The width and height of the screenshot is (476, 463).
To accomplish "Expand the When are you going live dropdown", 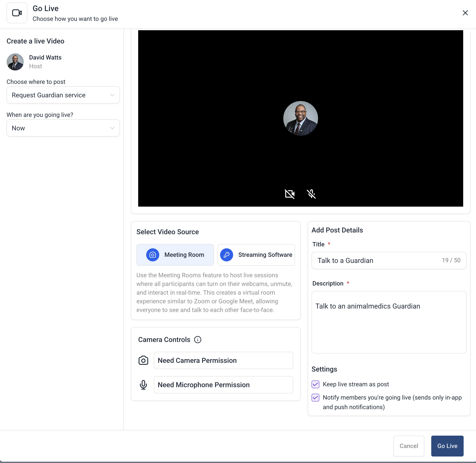I will point(63,128).
